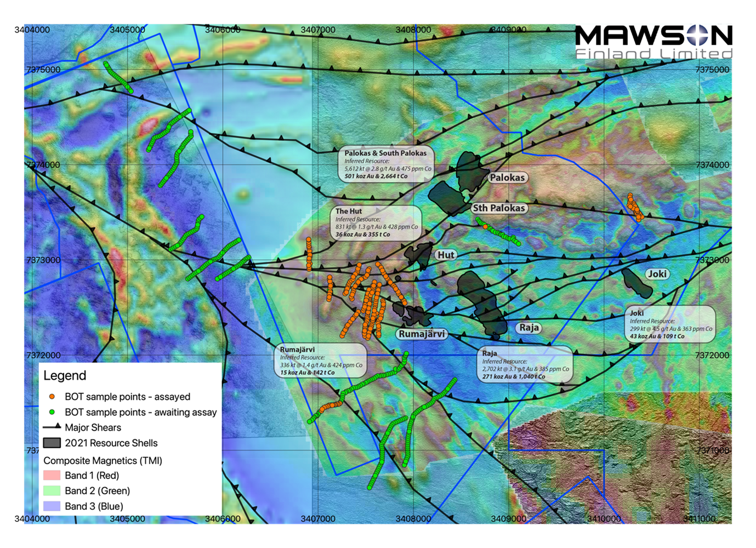Image resolution: width=756 pixels, height=548 pixels.
Task: Open the Palokas & South Palokas resource callout
Action: click(386, 164)
